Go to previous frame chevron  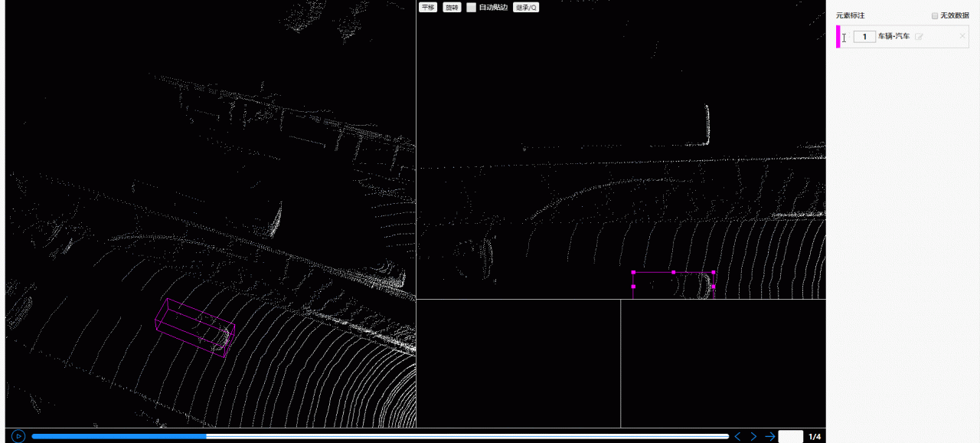click(x=738, y=436)
